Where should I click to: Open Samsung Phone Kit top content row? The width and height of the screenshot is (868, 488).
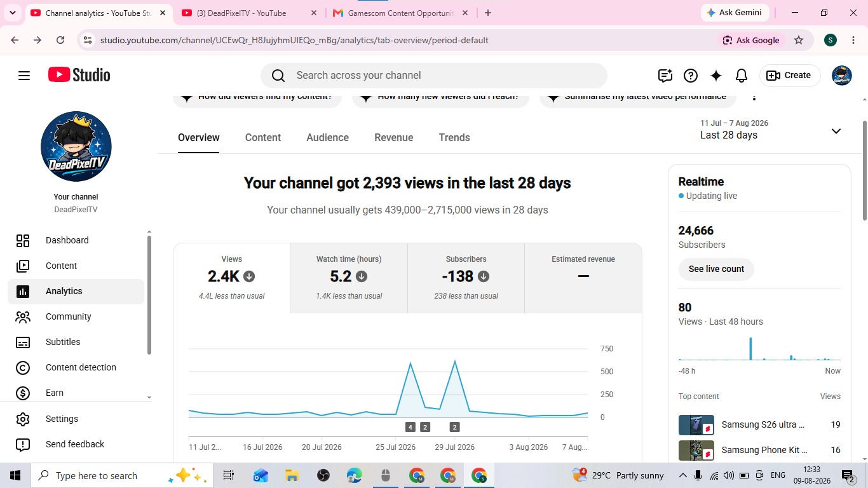tap(759, 450)
